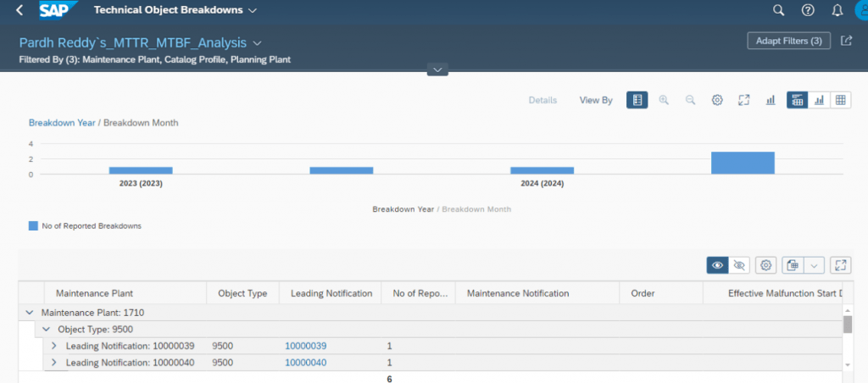
Task: Click the SAP logo
Action: tap(58, 9)
